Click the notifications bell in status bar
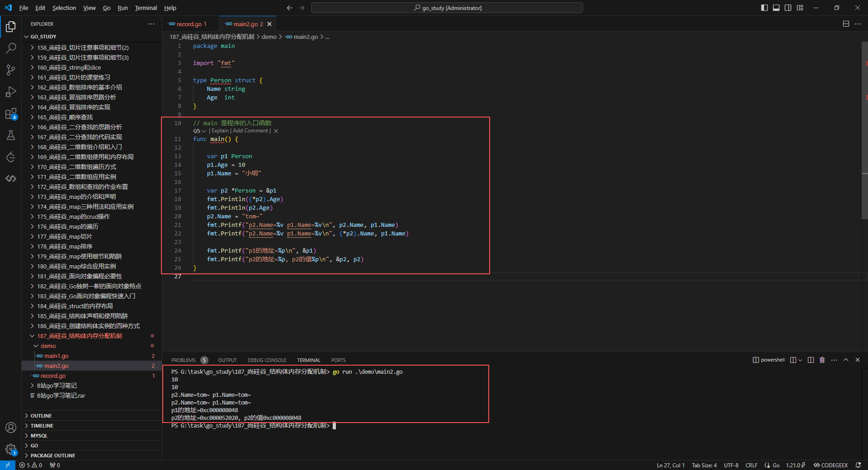The image size is (868, 470). pos(858,465)
